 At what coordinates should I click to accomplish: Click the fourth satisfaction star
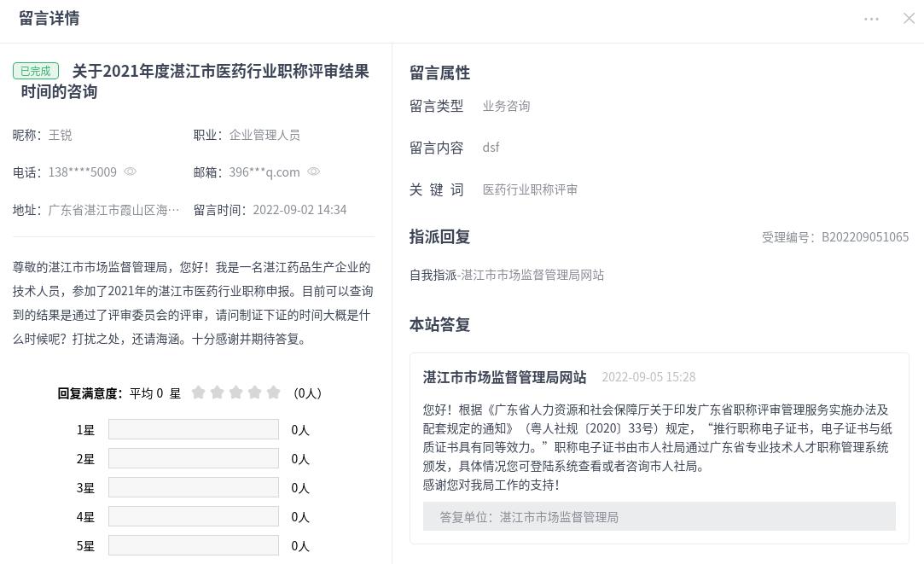tap(255, 392)
